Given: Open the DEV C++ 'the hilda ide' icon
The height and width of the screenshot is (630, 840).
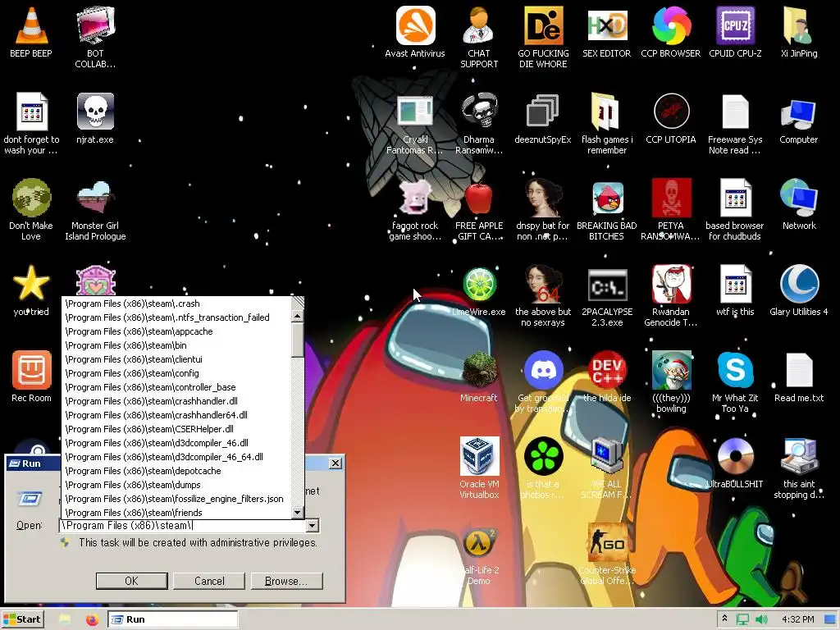Looking at the screenshot, I should [606, 370].
